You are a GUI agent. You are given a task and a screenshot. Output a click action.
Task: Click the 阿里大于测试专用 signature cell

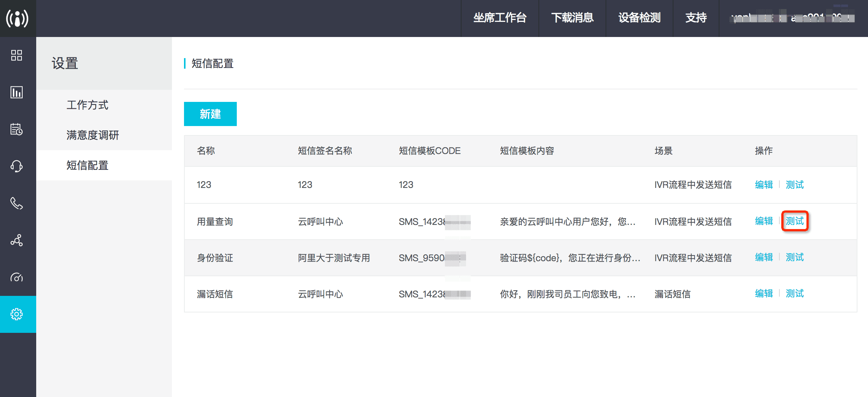[x=334, y=258]
